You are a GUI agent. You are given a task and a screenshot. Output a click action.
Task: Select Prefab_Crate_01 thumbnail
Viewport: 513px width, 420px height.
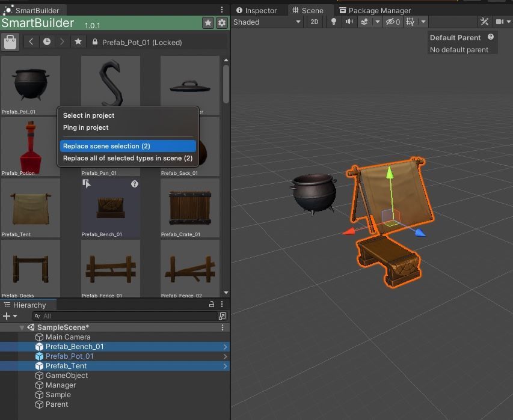point(190,207)
